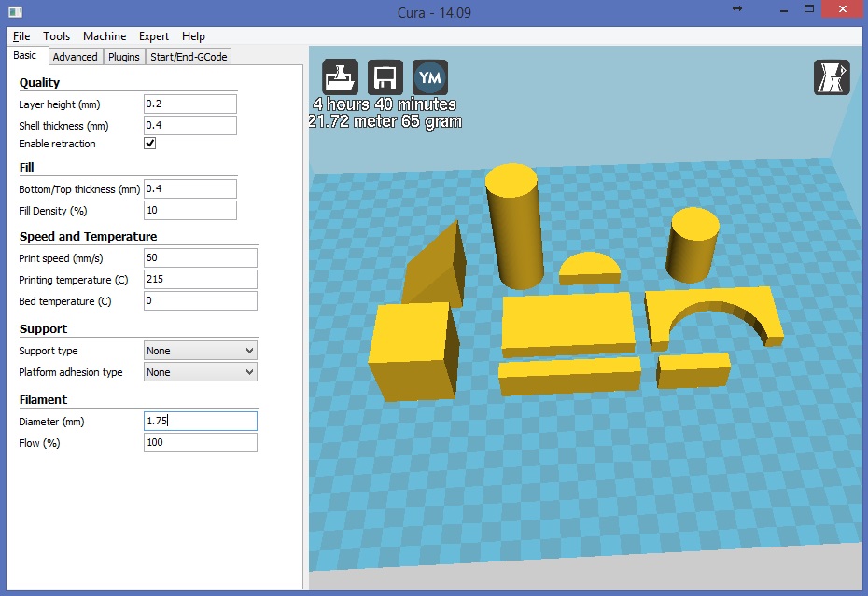Click the Fill Density input field
The image size is (868, 596).
[x=190, y=210]
